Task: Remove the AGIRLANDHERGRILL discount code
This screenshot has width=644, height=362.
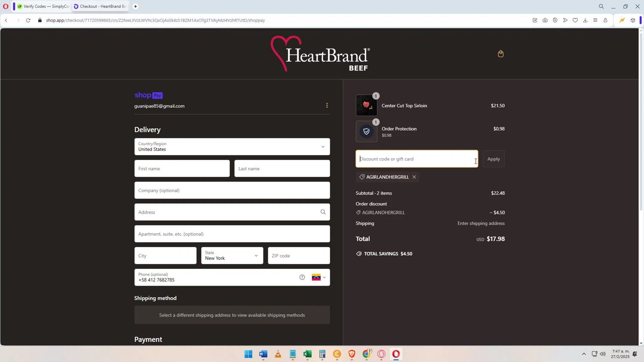Action: click(x=414, y=177)
